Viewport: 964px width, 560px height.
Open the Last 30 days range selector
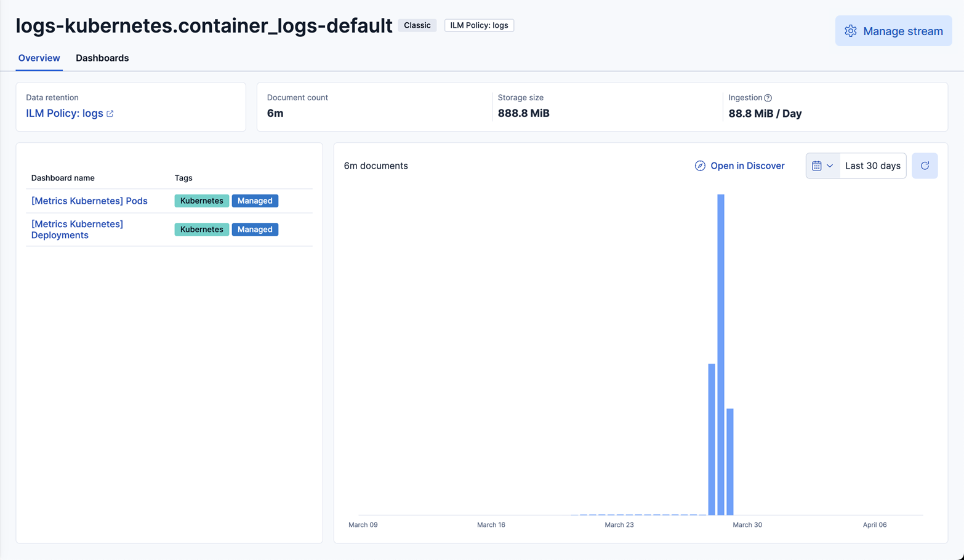(x=872, y=166)
